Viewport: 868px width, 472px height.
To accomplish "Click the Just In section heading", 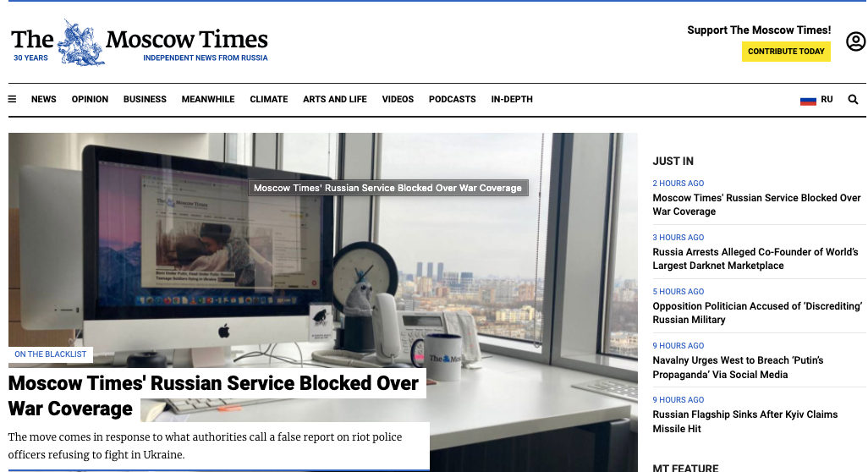I will click(673, 161).
